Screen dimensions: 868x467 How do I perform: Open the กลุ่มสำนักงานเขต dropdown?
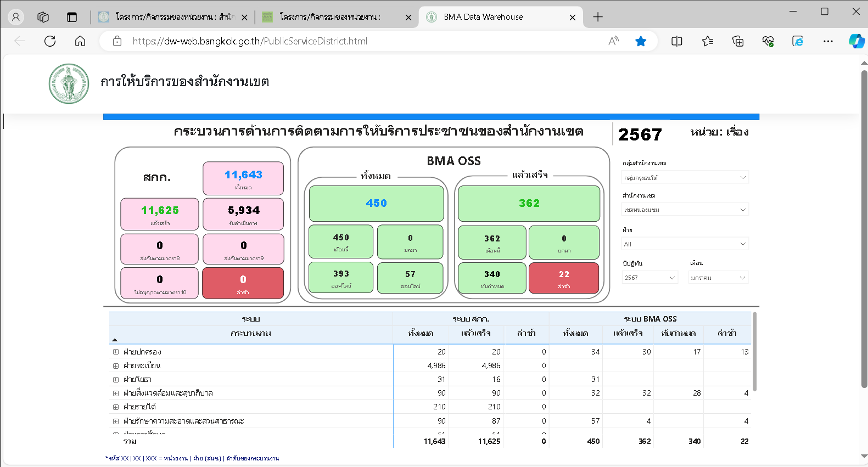[685, 177]
